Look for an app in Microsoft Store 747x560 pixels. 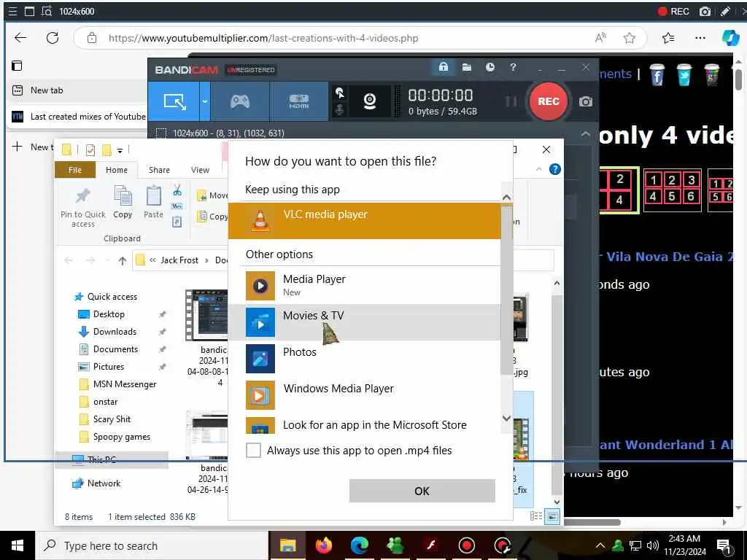tap(365, 424)
